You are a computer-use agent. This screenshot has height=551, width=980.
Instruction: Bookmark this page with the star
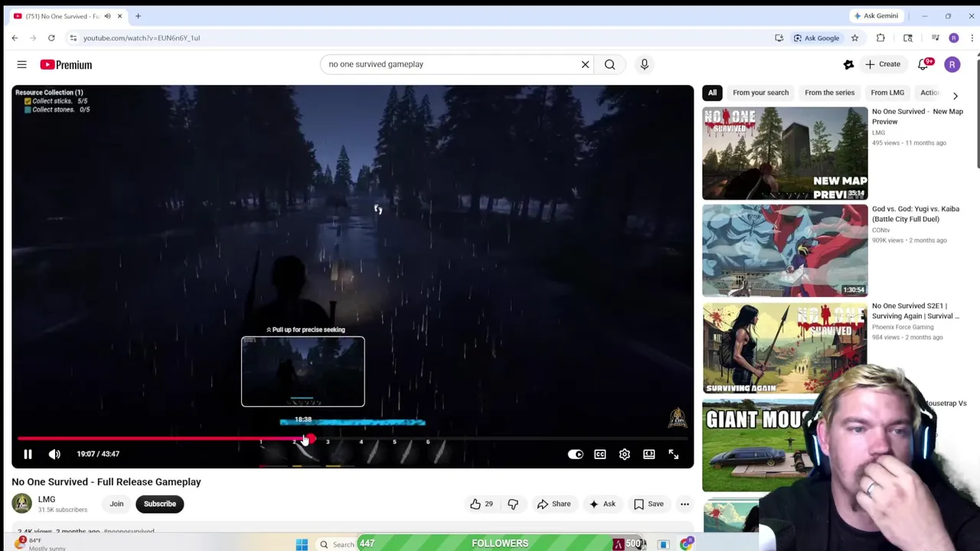click(854, 37)
